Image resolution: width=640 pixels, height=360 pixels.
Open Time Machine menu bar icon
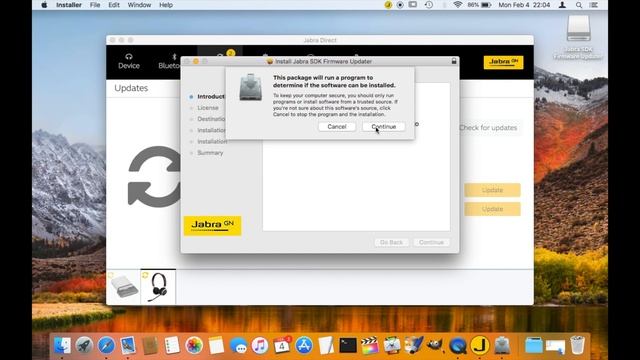point(429,5)
